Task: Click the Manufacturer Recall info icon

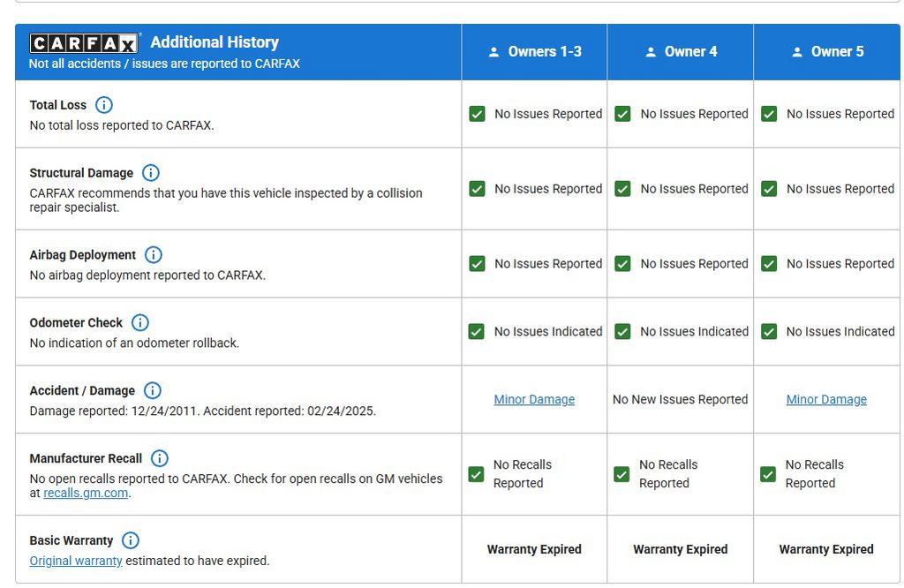Action: [159, 459]
